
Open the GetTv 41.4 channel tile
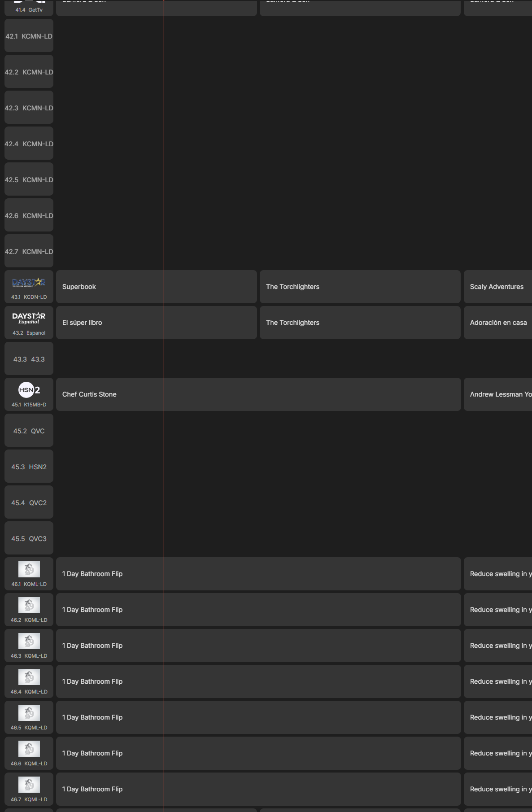point(29,8)
